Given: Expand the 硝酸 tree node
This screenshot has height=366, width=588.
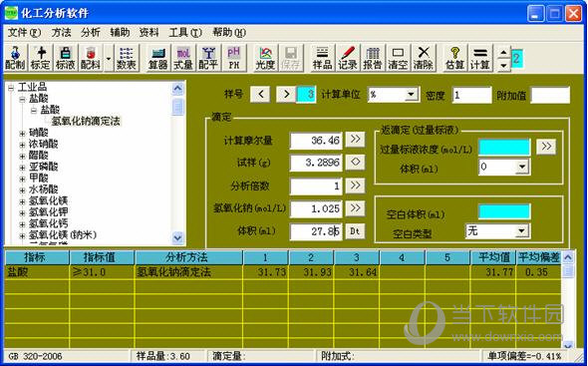Looking at the screenshot, I should 23,133.
